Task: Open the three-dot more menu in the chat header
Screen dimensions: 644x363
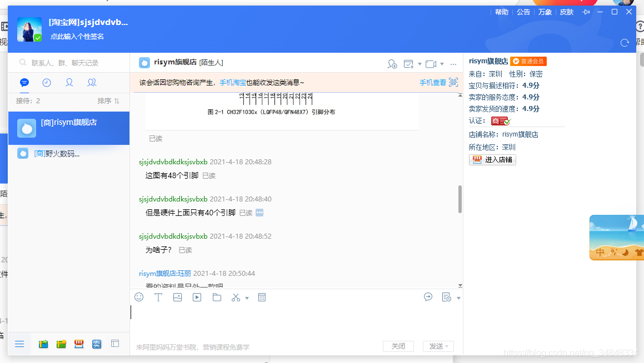Action: click(x=453, y=64)
